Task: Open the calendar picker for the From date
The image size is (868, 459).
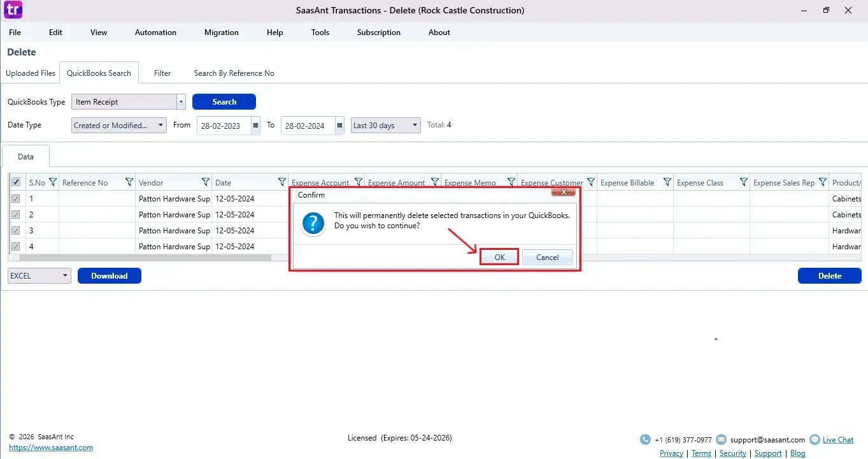Action: click(x=256, y=126)
